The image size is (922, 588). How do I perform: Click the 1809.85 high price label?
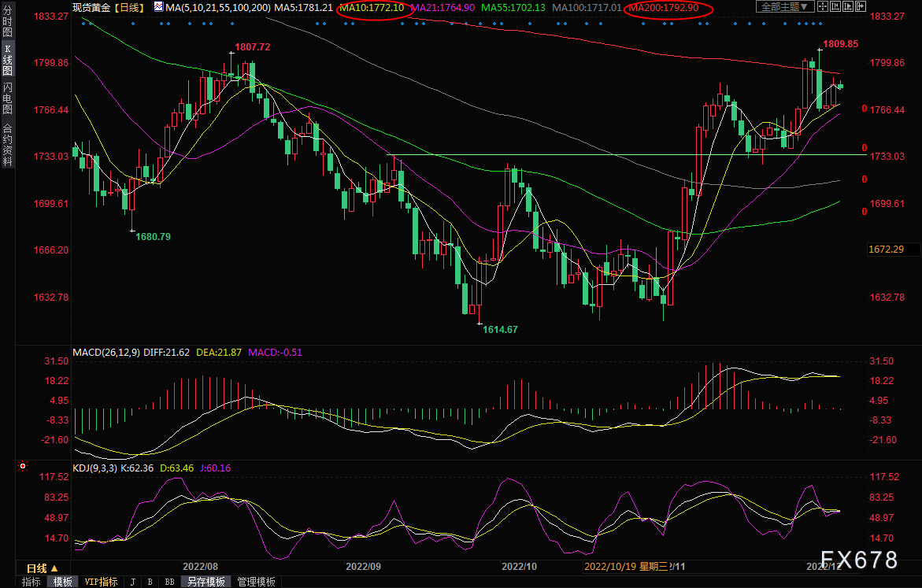pyautogui.click(x=840, y=44)
